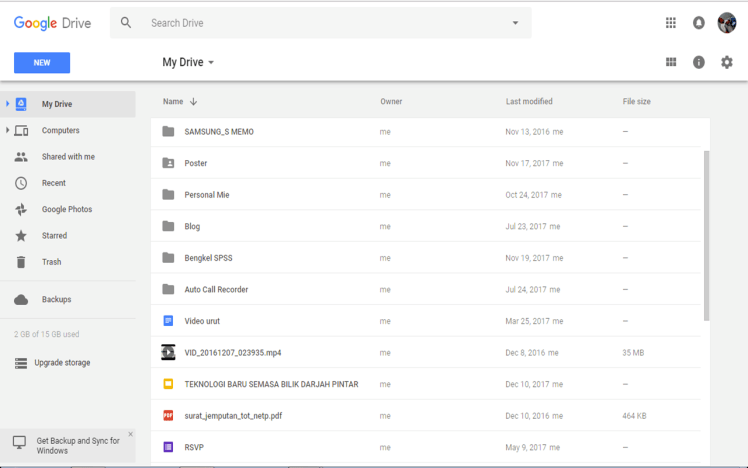Expand the My Drive tree arrow
The height and width of the screenshot is (468, 748).
pyautogui.click(x=8, y=104)
